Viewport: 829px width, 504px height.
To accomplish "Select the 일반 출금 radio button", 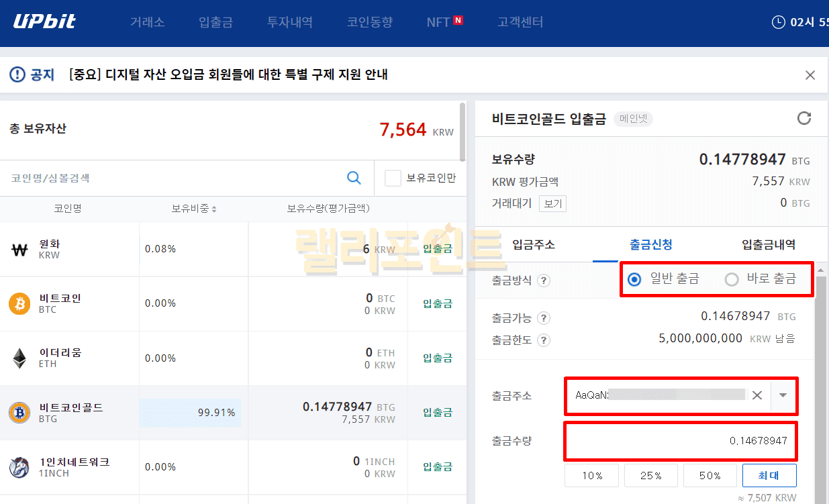I will (634, 279).
